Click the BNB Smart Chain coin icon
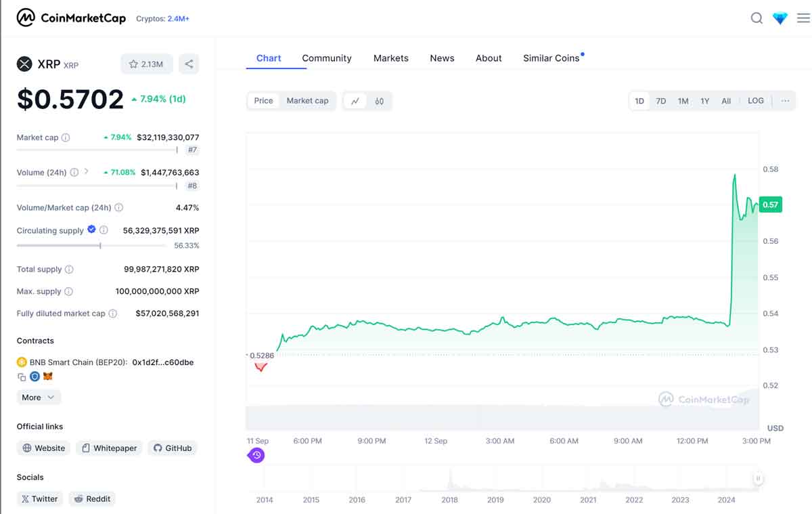Viewport: 812px width, 514px height. pyautogui.click(x=22, y=362)
